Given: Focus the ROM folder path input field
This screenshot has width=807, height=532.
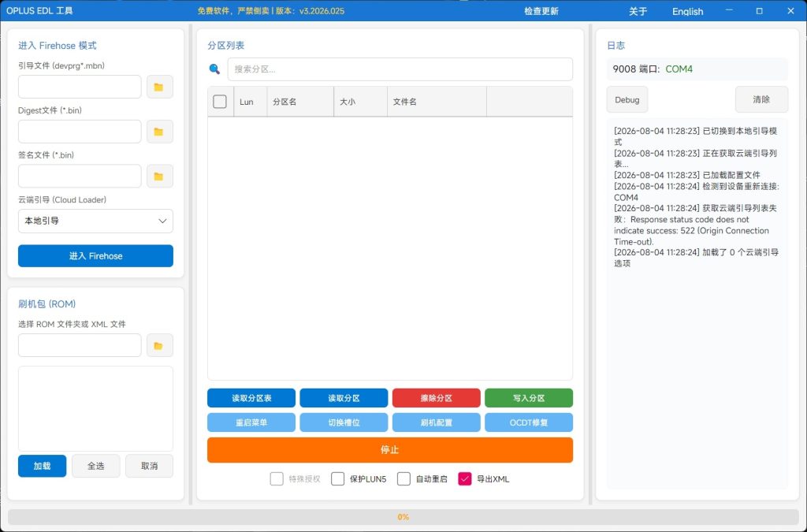Looking at the screenshot, I should pyautogui.click(x=80, y=345).
